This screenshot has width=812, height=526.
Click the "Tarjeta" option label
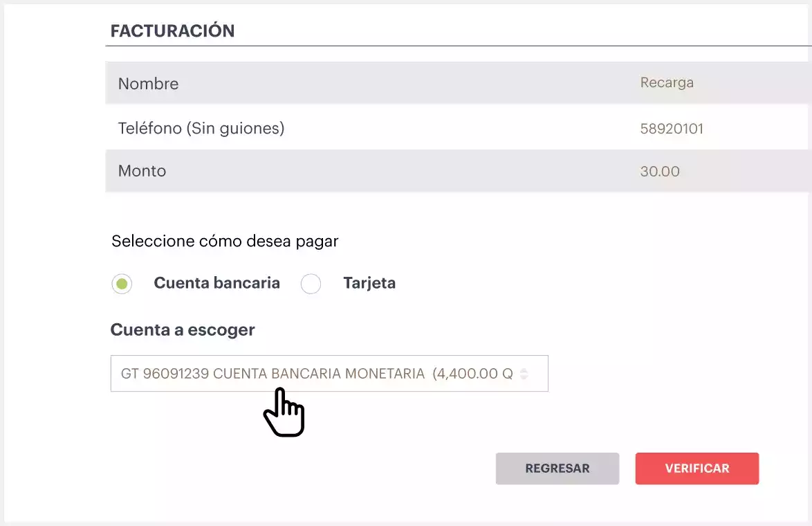tap(369, 283)
